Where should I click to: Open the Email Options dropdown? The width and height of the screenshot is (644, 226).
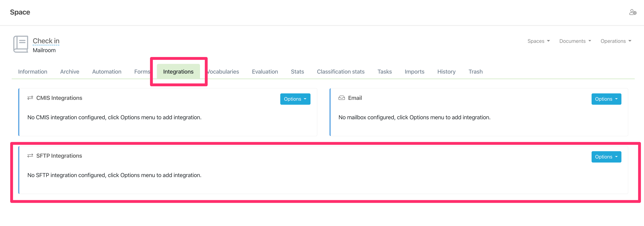point(606,99)
